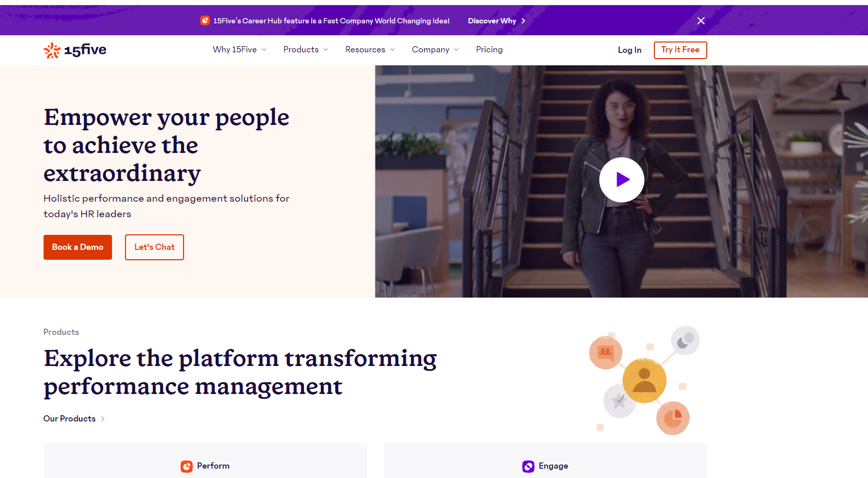
Task: Open the Company menu
Action: pos(431,50)
